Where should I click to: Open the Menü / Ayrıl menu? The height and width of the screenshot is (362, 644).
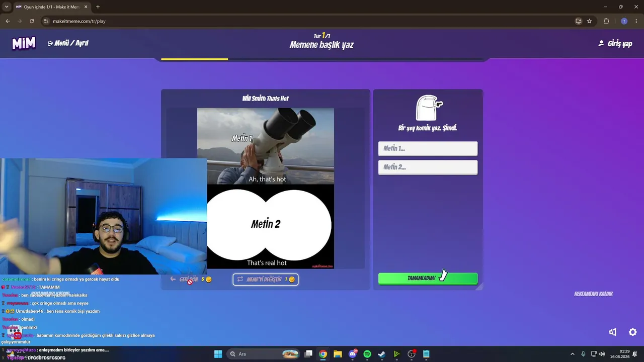68,43
